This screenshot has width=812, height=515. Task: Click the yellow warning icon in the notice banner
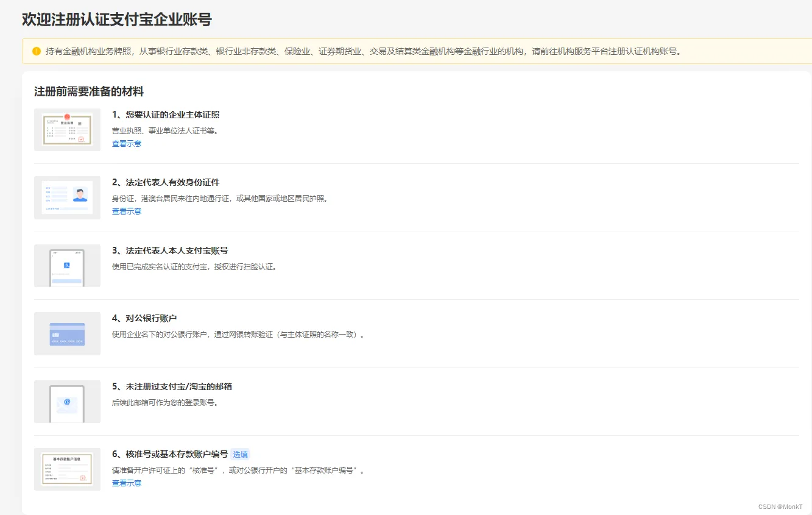37,51
